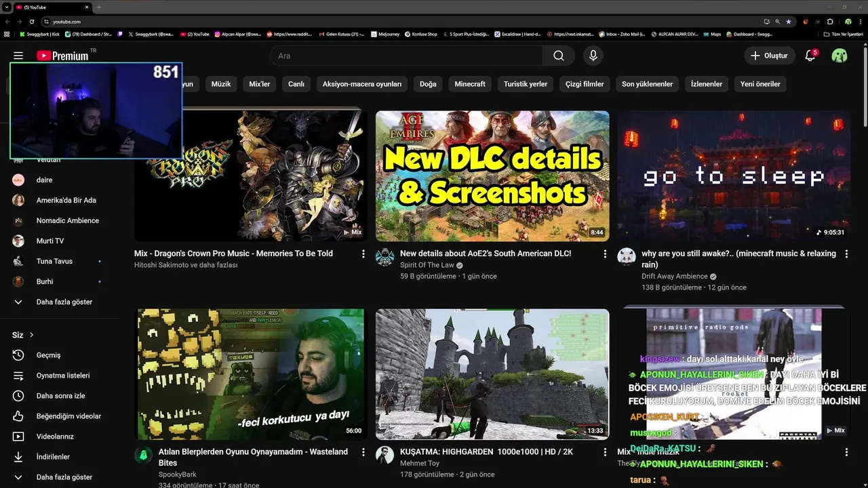Screen dimensions: 868x488
Task: Click the Ara search input field
Action: pos(406,56)
